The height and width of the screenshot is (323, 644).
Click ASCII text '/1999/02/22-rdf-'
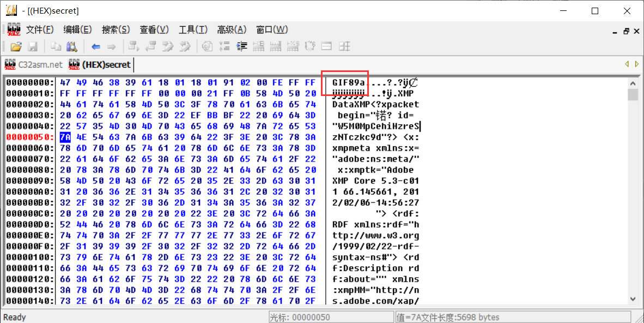[x=376, y=246]
